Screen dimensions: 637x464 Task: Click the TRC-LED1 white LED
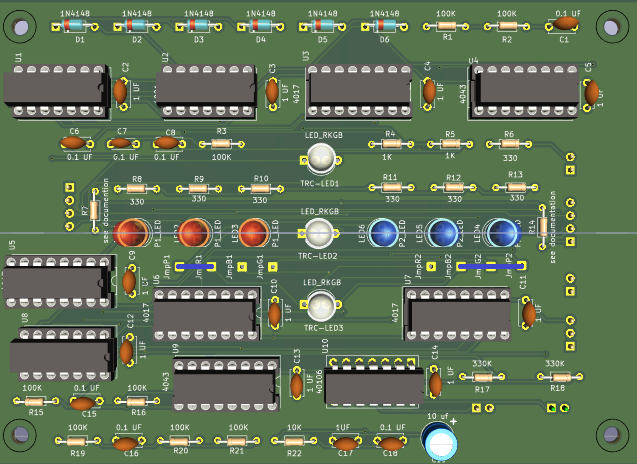(321, 158)
